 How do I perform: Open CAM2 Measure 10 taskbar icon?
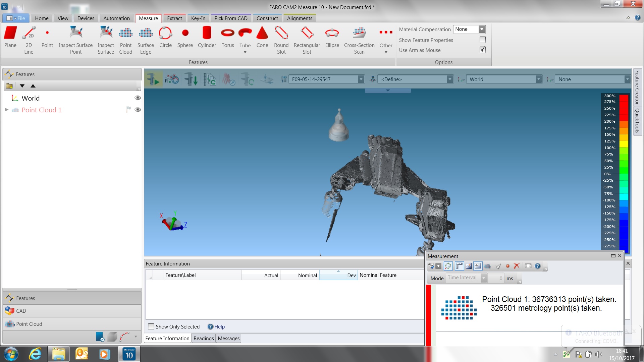pyautogui.click(x=129, y=354)
